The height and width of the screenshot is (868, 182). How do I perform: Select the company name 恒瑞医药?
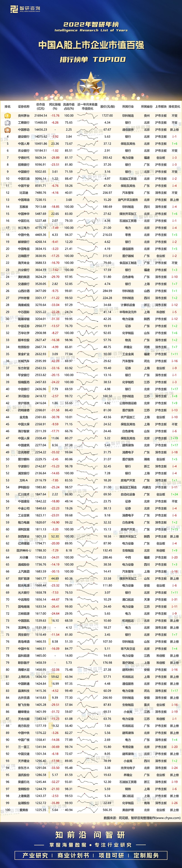[x=24, y=382]
